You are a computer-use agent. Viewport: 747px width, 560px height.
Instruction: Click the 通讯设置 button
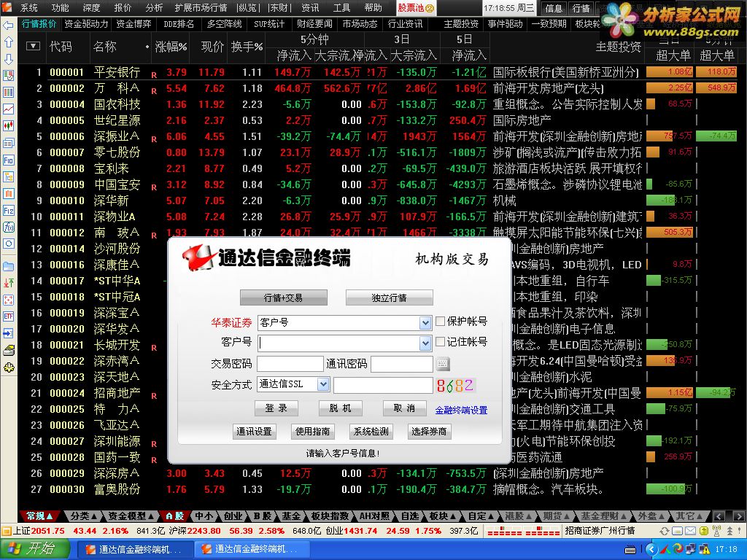pos(254,432)
